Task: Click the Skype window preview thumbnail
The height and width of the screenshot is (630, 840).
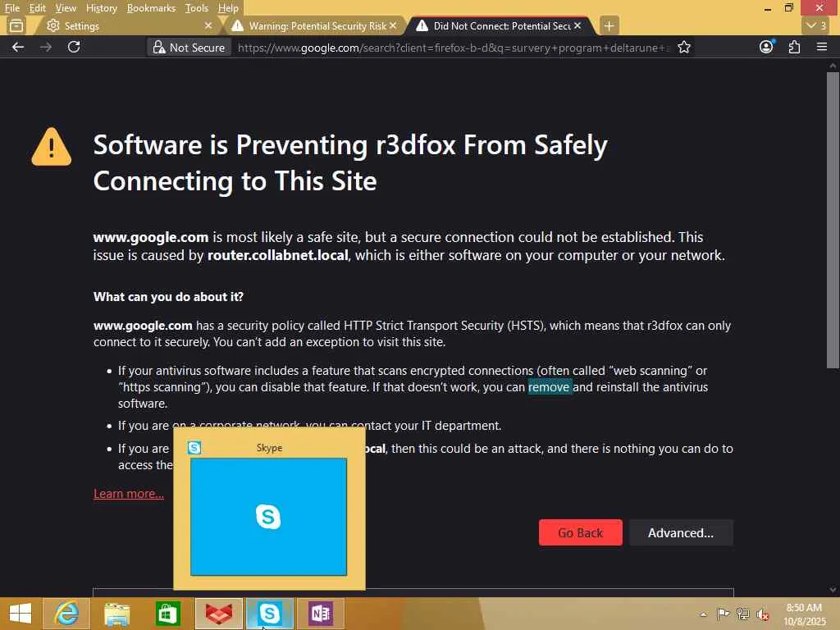Action: (268, 517)
